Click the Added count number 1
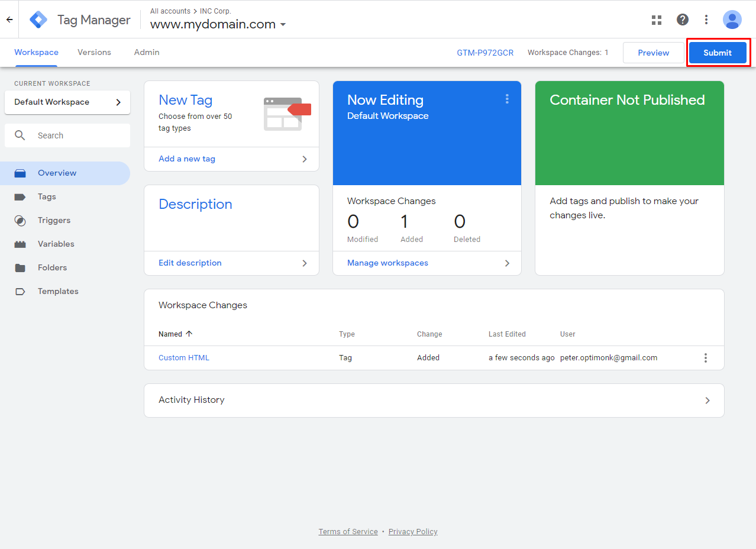Viewport: 756px width, 549px height. 405,222
